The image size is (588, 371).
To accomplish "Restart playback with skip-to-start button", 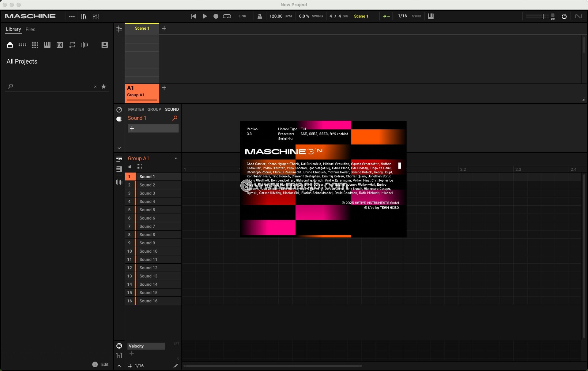I will (194, 16).
